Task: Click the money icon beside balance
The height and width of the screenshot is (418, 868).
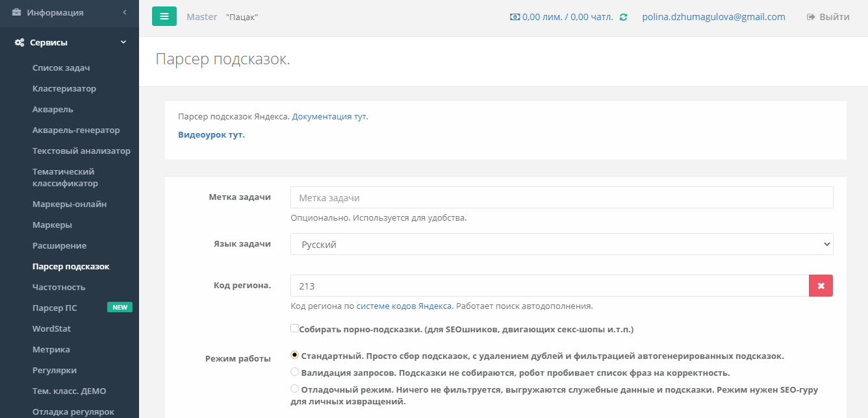Action: coord(515,18)
